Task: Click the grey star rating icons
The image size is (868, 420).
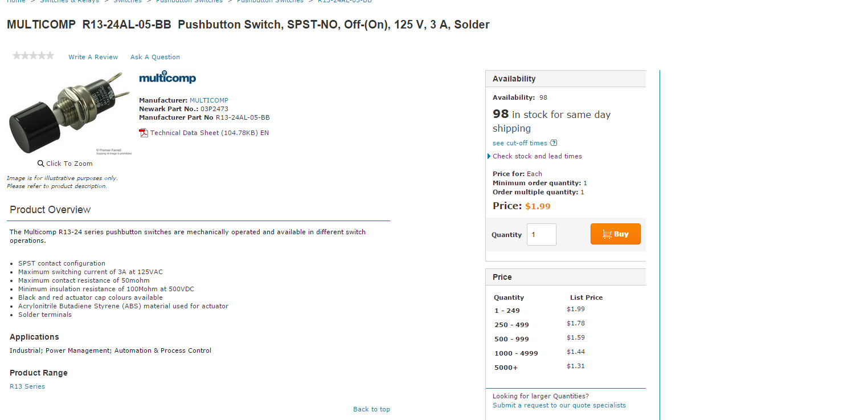Action: tap(33, 56)
